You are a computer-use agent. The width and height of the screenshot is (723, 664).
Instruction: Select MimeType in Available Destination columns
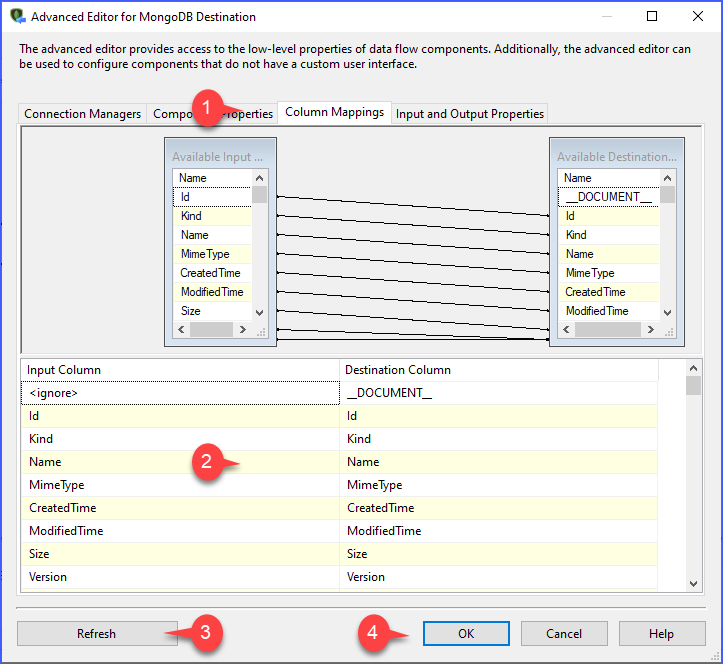coord(609,273)
